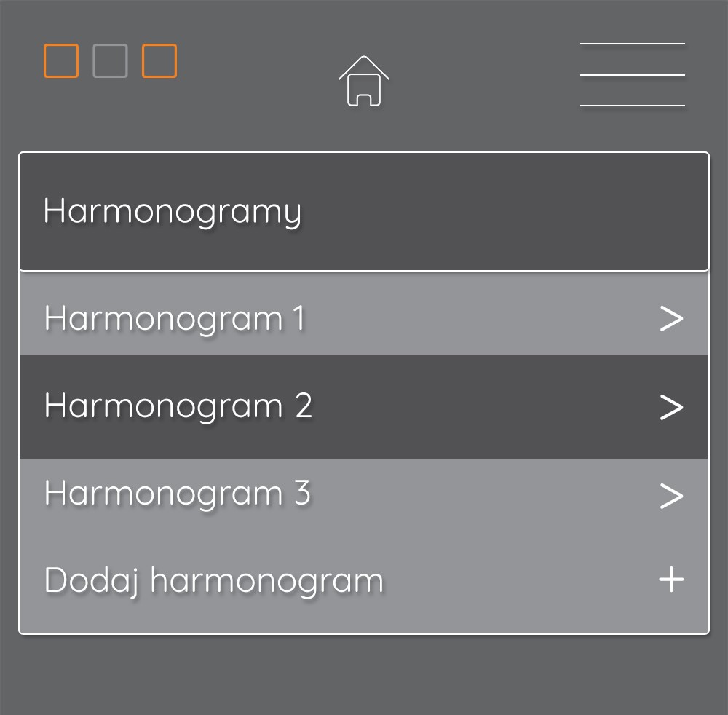Expand Harmonogram 3 using its chevron arrow
728x715 pixels.
(671, 496)
